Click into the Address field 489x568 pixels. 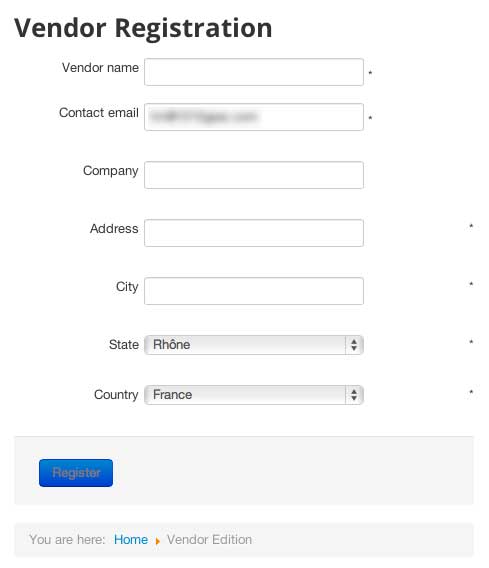click(254, 233)
